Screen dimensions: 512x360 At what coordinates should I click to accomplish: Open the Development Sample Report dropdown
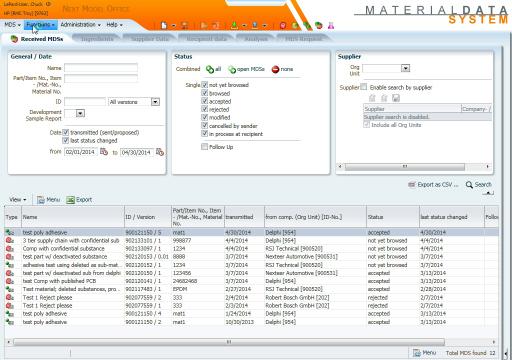[x=80, y=113]
